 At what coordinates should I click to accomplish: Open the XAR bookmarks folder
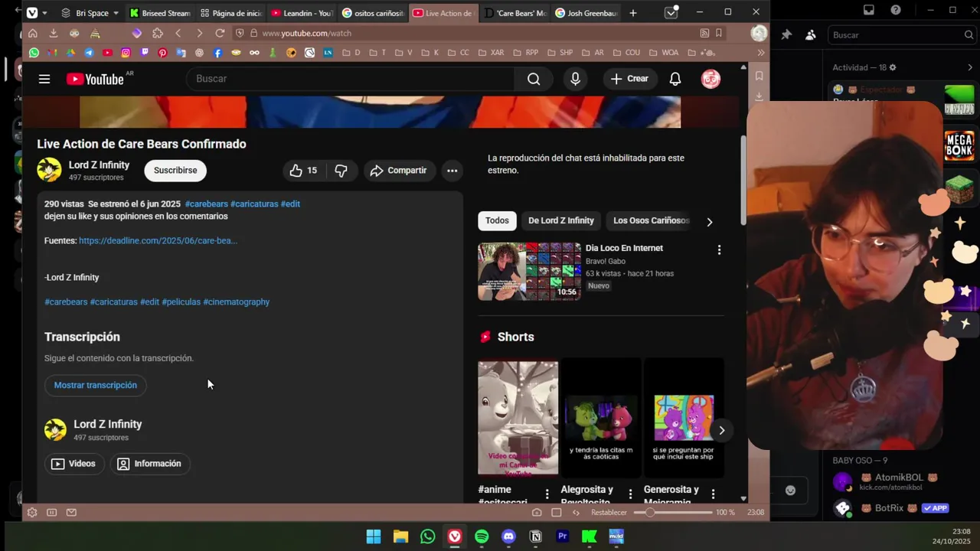coord(491,53)
